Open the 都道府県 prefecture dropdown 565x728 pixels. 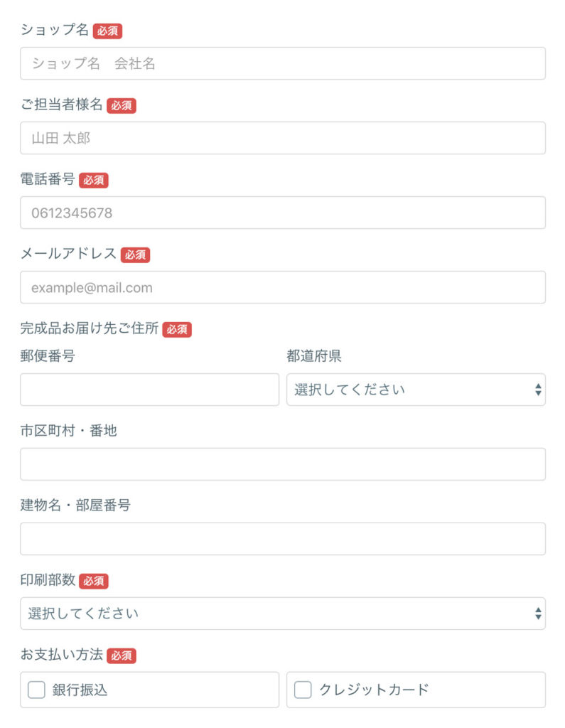coord(416,390)
